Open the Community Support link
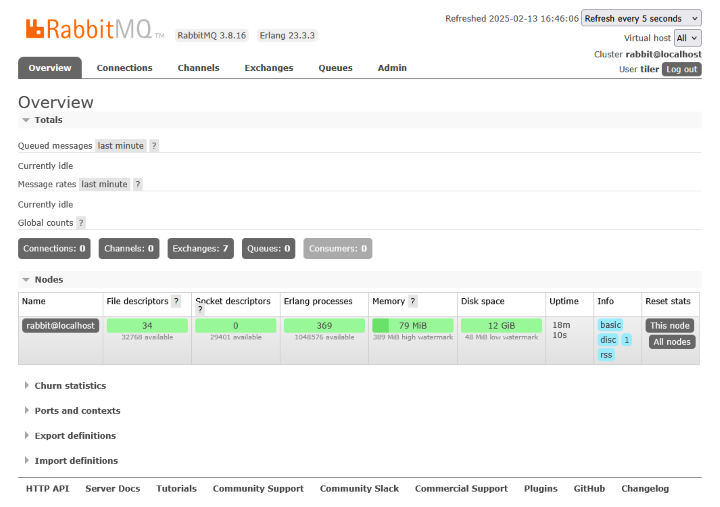The height and width of the screenshot is (507, 720). point(258,489)
